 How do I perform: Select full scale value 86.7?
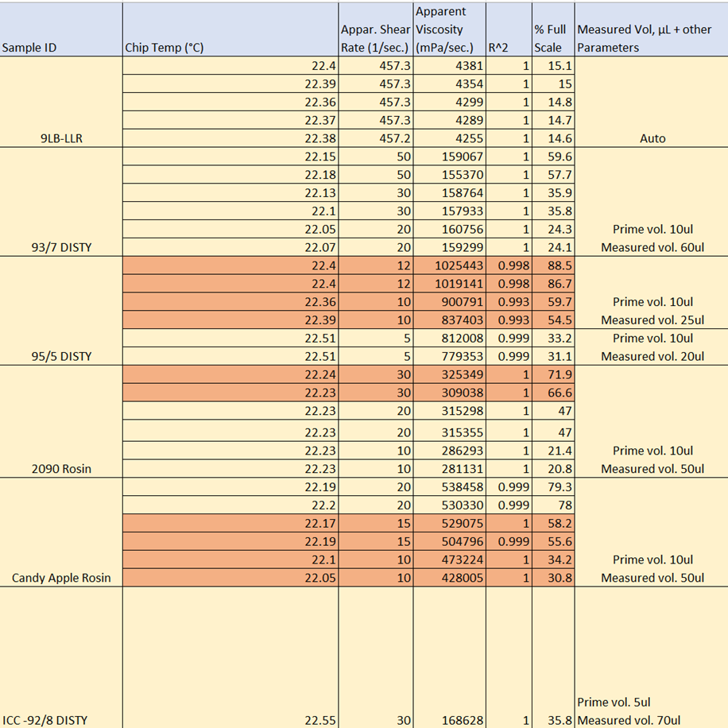tap(553, 283)
